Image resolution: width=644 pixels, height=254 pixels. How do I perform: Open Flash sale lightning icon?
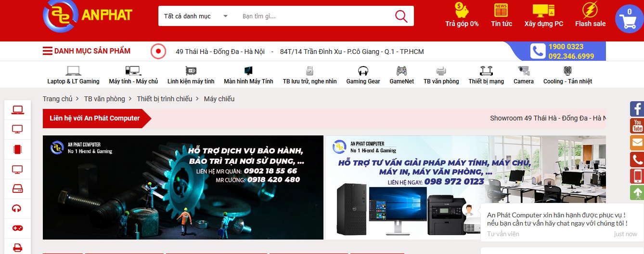[590, 10]
